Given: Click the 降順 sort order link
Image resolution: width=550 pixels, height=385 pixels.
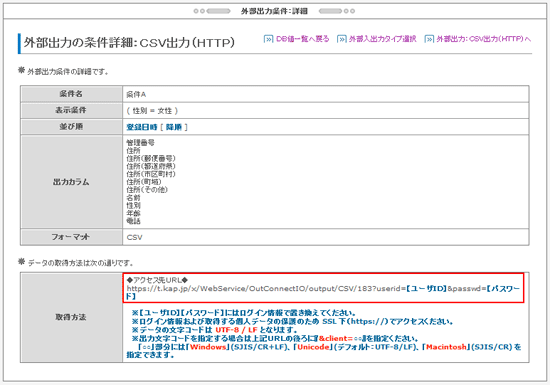Looking at the screenshot, I should pyautogui.click(x=174, y=127).
